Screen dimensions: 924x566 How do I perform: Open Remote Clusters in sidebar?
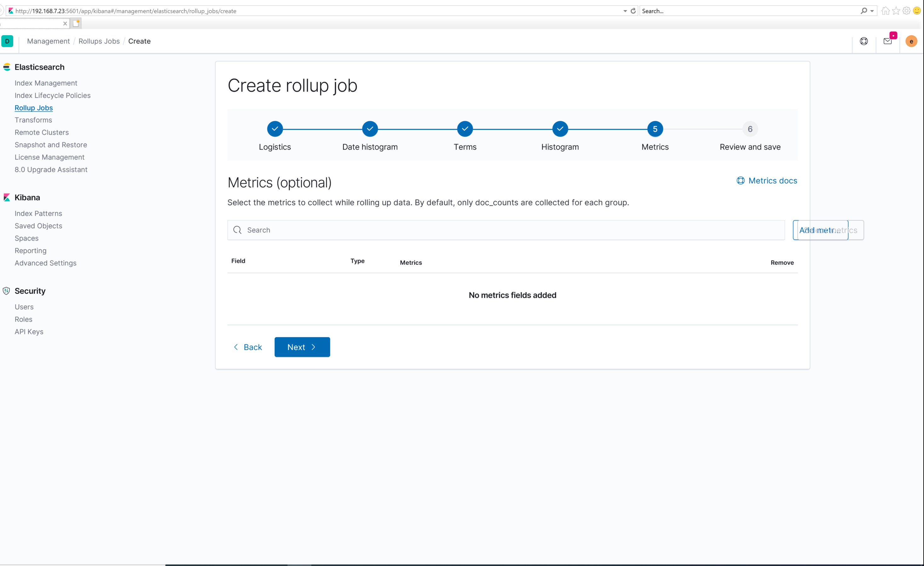42,132
